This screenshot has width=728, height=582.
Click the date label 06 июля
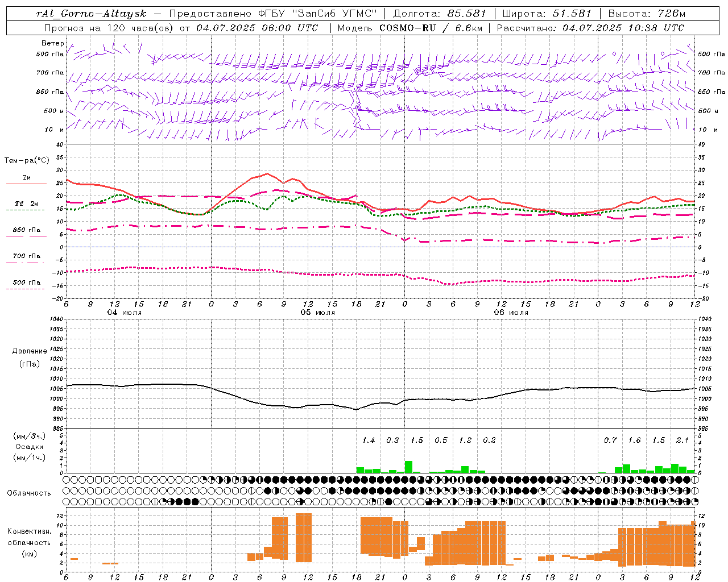click(511, 313)
